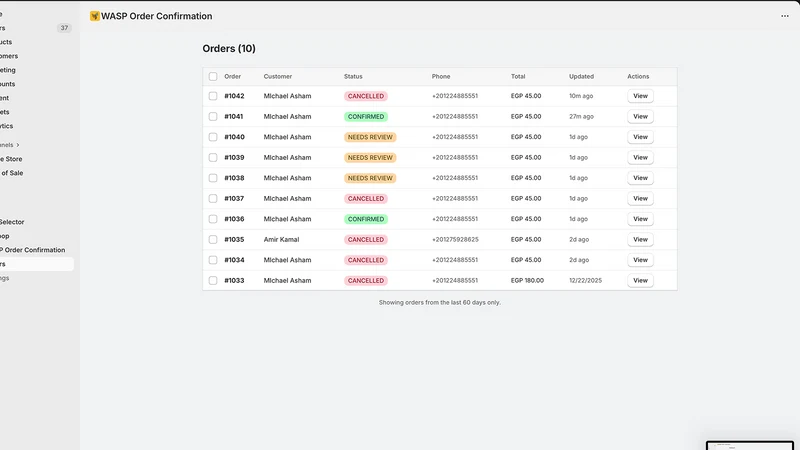The image size is (800, 450).
Task: Check the box for order #1038
Action: 213,178
